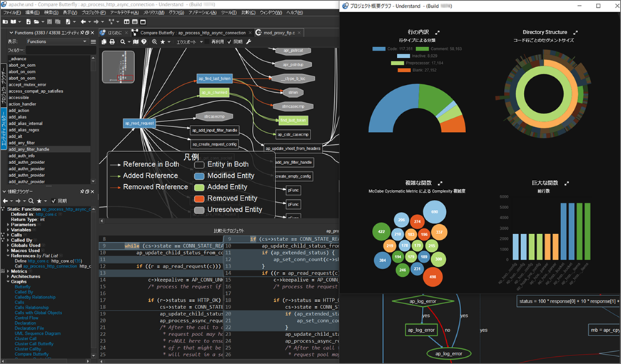
Task: Open the Functions 表示 dropdown
Action: (56, 41)
